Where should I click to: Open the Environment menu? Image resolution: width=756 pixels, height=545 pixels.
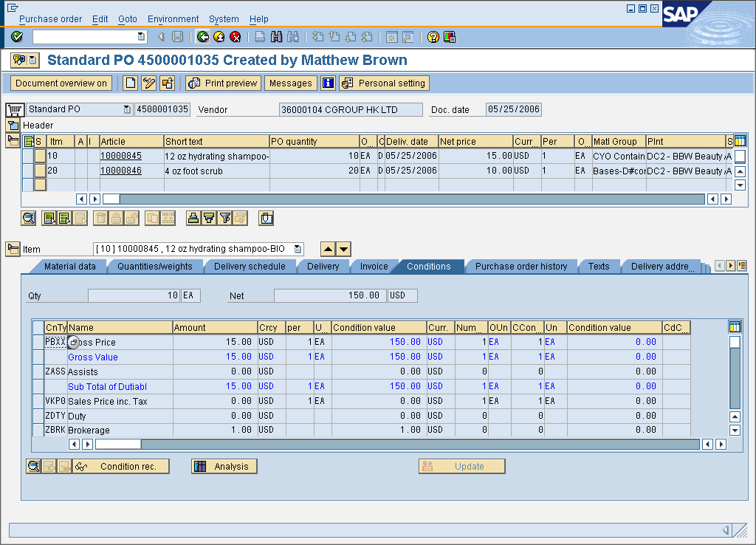[x=173, y=18]
